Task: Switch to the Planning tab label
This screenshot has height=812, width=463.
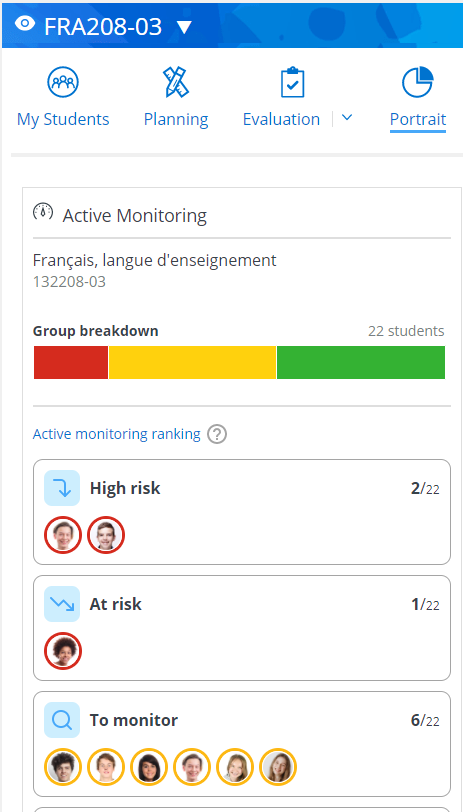Action: (x=176, y=119)
